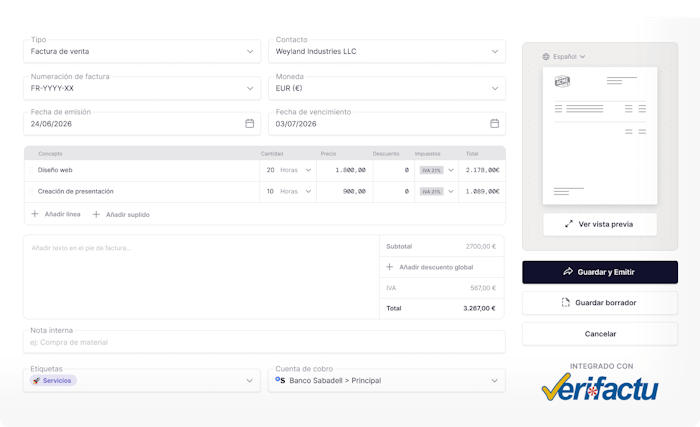700x427 pixels.
Task: Open the due date calendar icon
Action: tap(494, 124)
